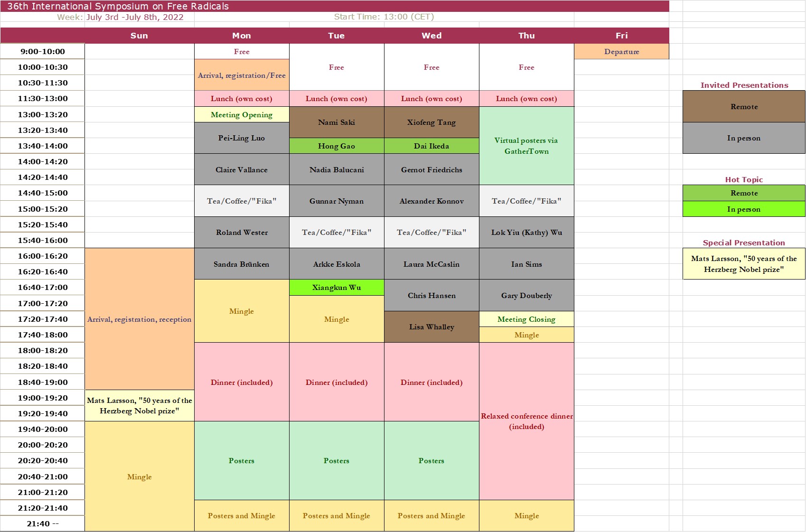This screenshot has width=806, height=532.
Task: Select Monday afternoon Mingle block
Action: pos(242,311)
